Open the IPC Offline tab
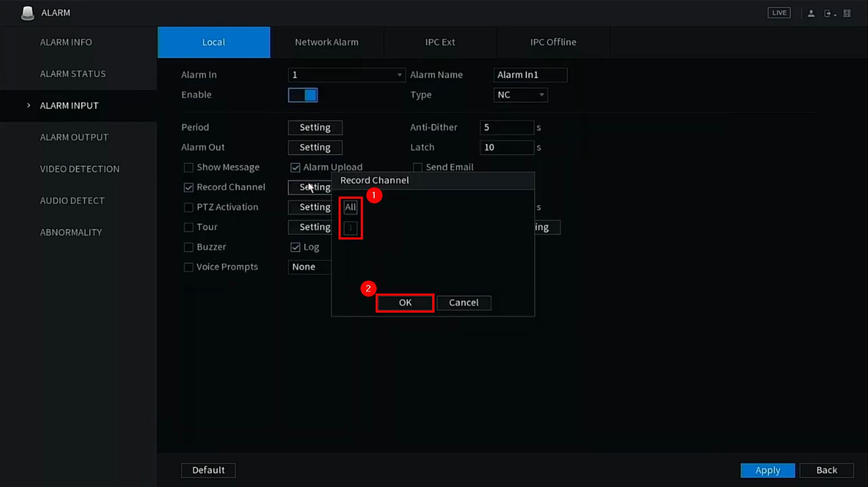The height and width of the screenshot is (487, 868). click(553, 42)
